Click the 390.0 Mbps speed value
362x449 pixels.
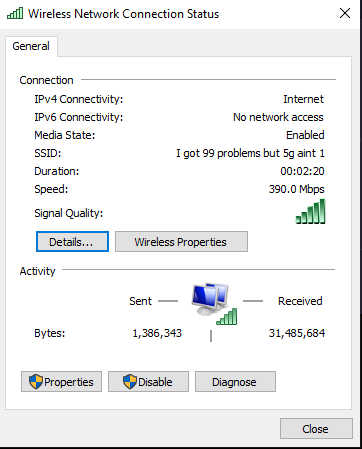point(297,189)
